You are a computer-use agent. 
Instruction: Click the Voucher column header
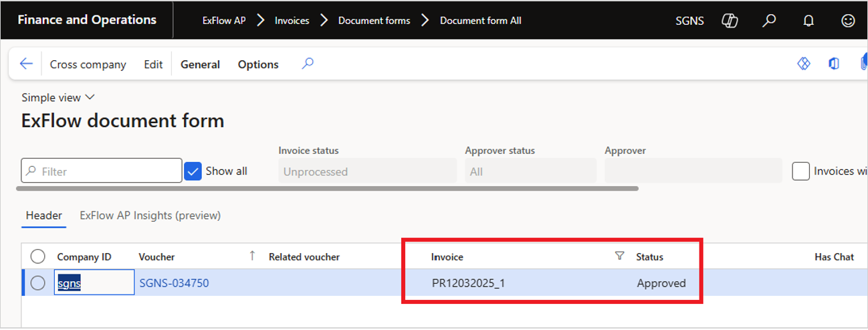(157, 257)
